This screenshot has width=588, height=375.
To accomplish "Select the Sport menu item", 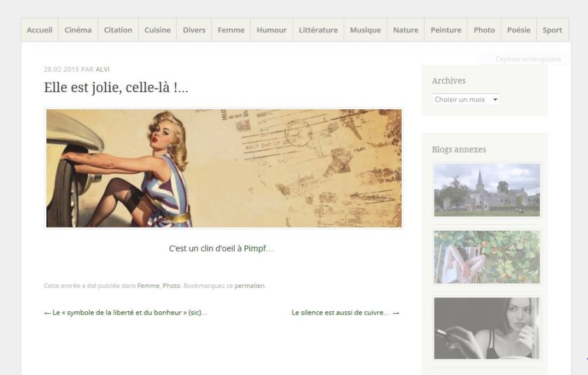I will (552, 30).
